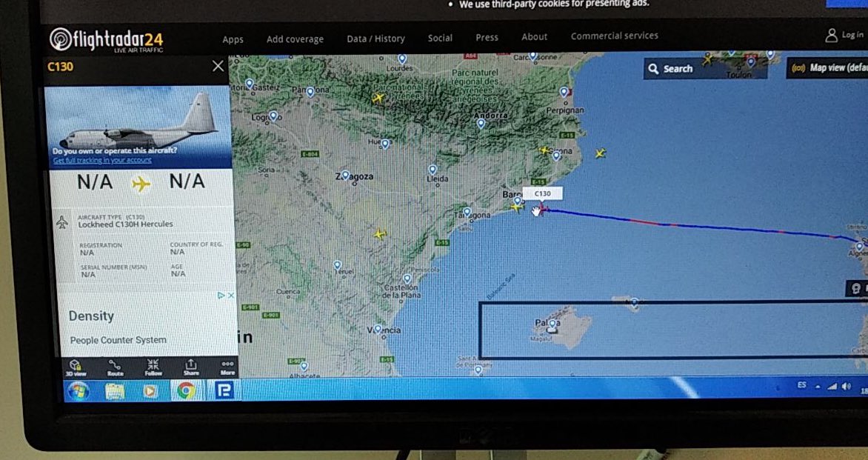Follow the C130 aircraft
The width and height of the screenshot is (868, 460).
153,367
